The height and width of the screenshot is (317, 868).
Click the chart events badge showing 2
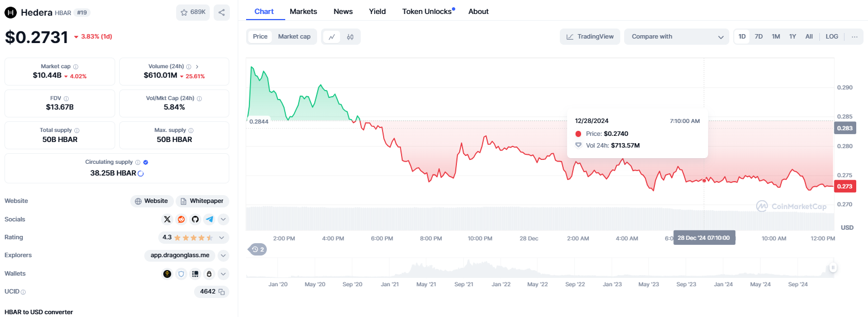point(257,249)
